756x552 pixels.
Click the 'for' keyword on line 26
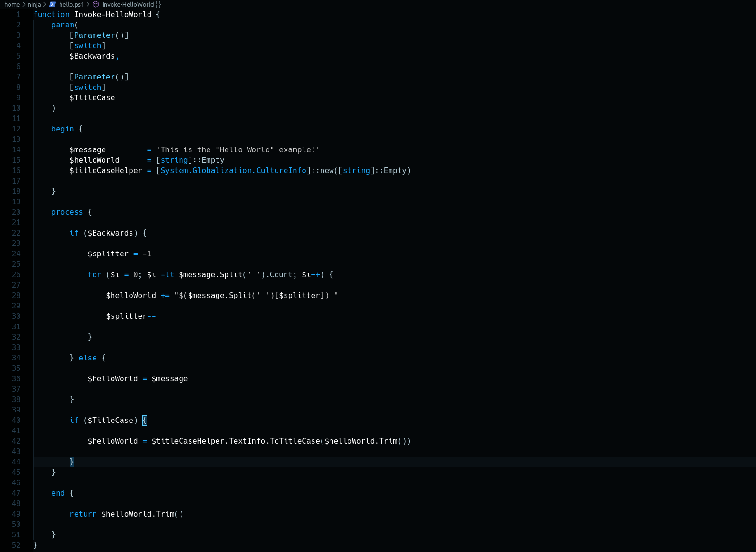95,275
